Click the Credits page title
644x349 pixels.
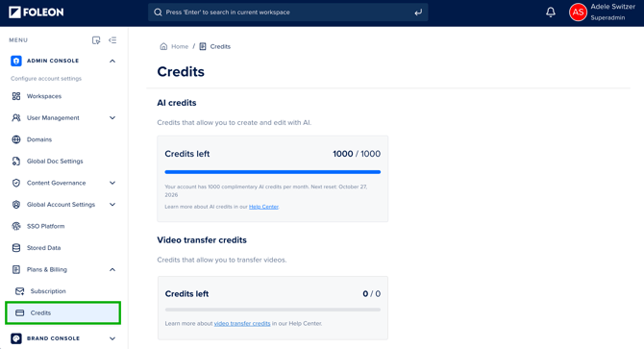181,72
